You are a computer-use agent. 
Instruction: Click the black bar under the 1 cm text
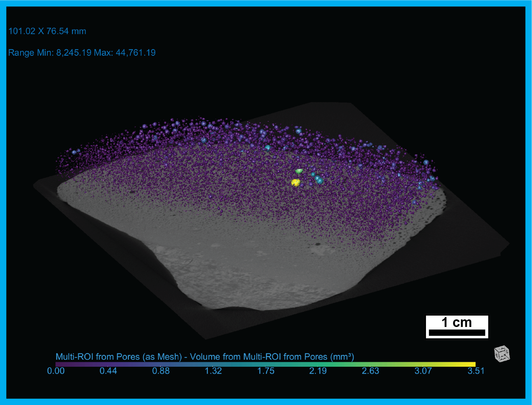(x=457, y=333)
